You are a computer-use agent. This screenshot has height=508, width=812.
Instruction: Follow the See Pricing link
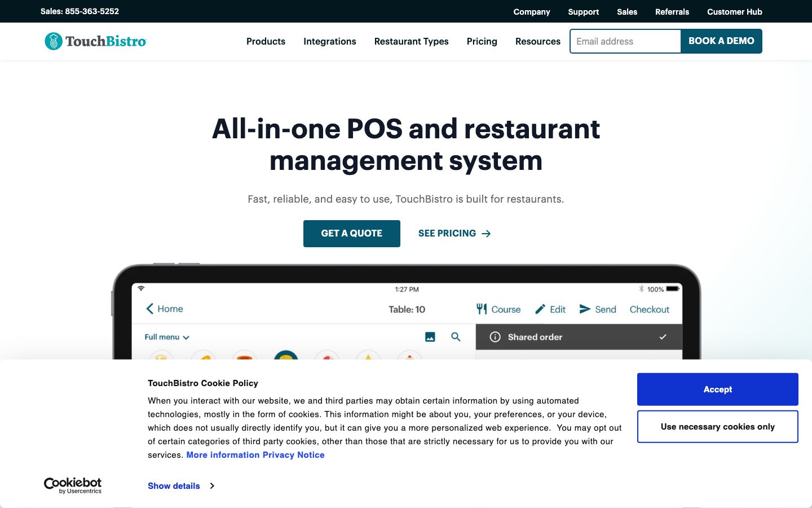(454, 234)
